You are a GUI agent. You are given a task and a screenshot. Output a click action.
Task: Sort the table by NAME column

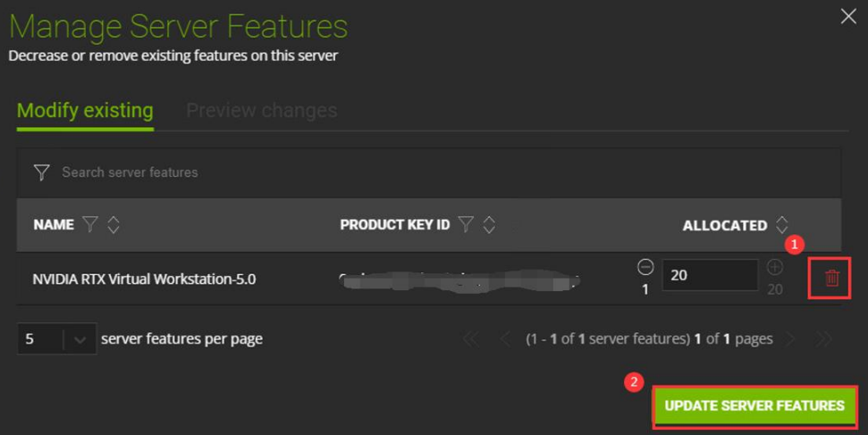pos(114,225)
